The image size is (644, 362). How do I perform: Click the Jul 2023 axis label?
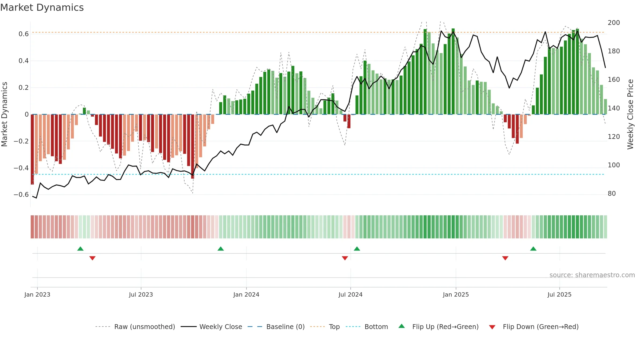tap(141, 294)
